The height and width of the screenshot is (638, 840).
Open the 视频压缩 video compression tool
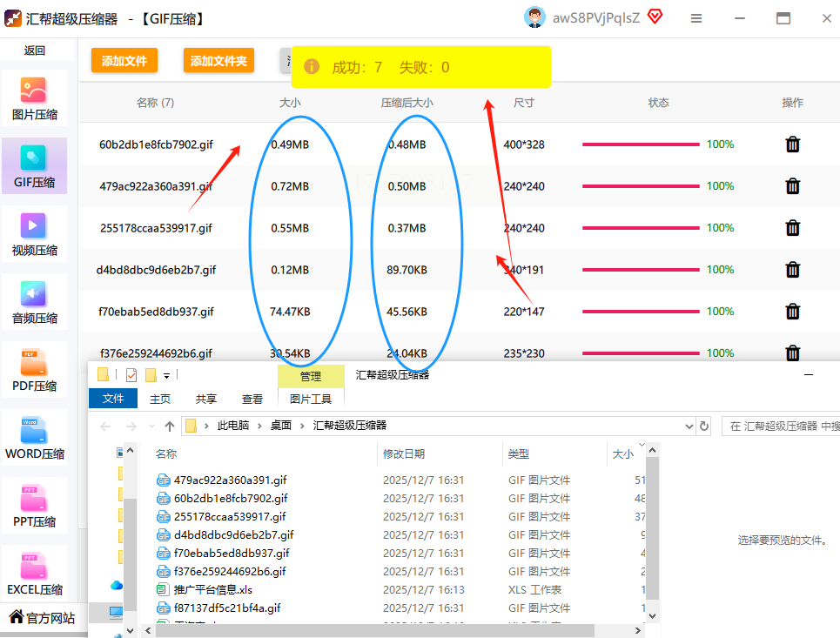[x=34, y=234]
